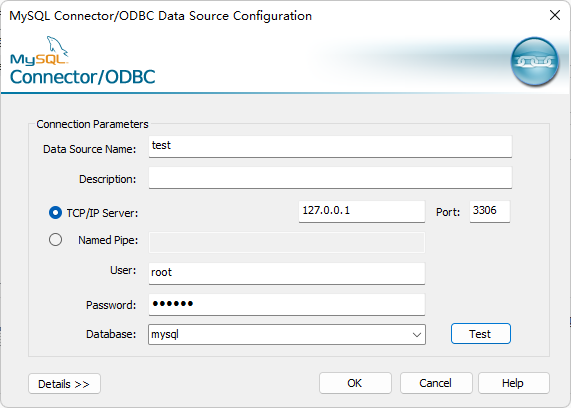Select the TCP/IP Server radio button
The image size is (571, 408).
(55, 212)
